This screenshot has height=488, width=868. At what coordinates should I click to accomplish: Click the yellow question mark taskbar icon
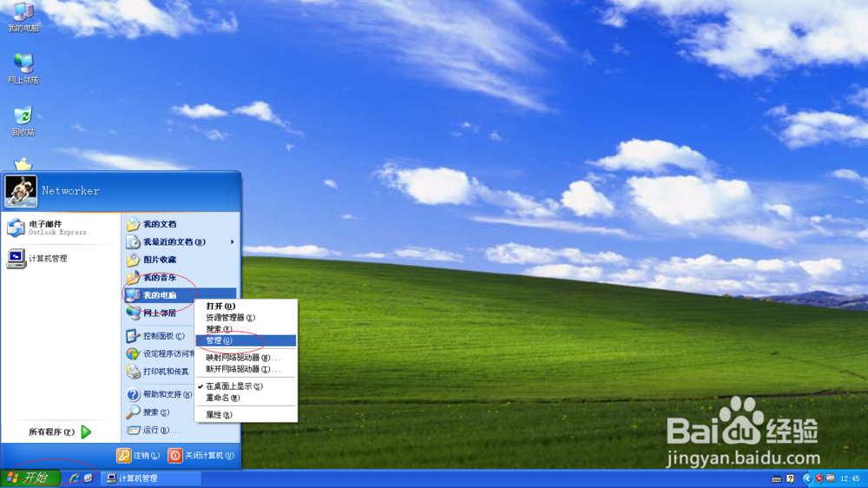[x=790, y=478]
